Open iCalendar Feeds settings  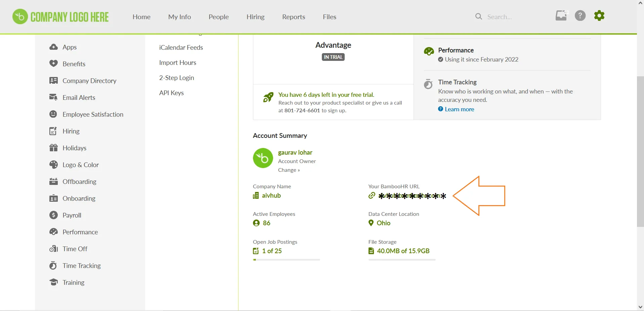coord(181,47)
